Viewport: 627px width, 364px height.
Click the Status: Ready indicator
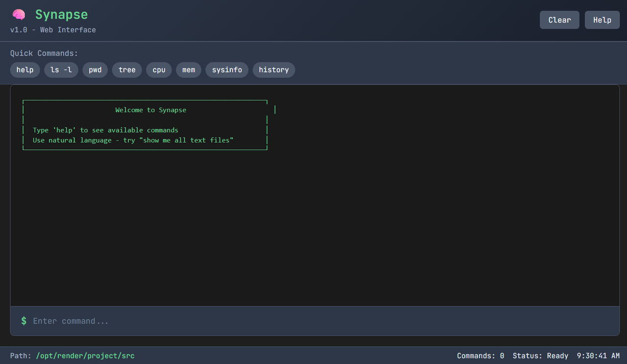pyautogui.click(x=540, y=356)
